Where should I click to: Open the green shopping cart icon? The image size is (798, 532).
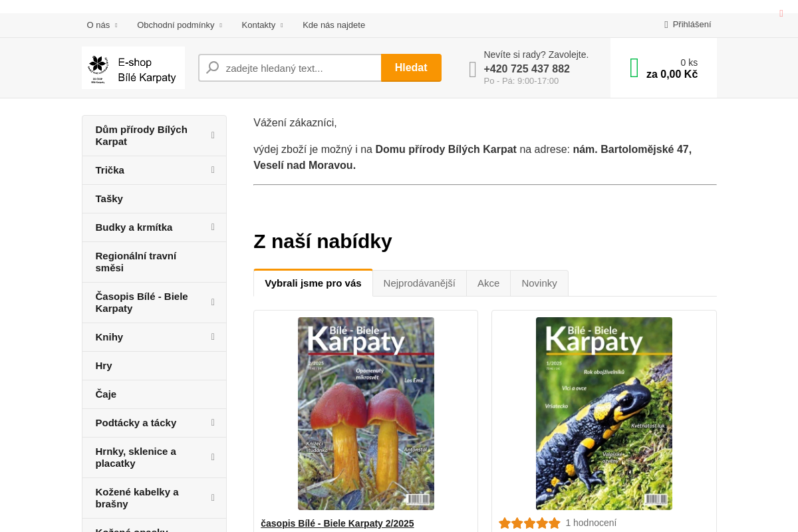click(x=634, y=67)
